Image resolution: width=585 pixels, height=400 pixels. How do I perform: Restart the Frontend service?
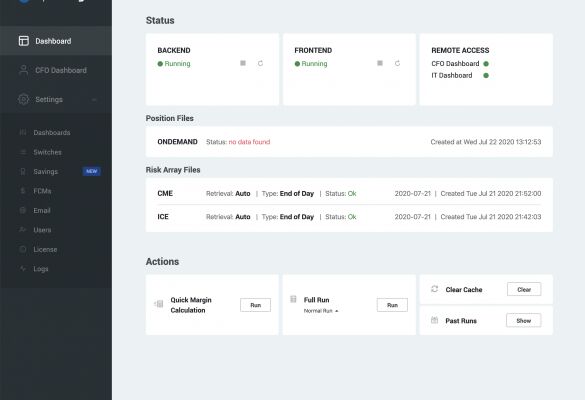(397, 63)
